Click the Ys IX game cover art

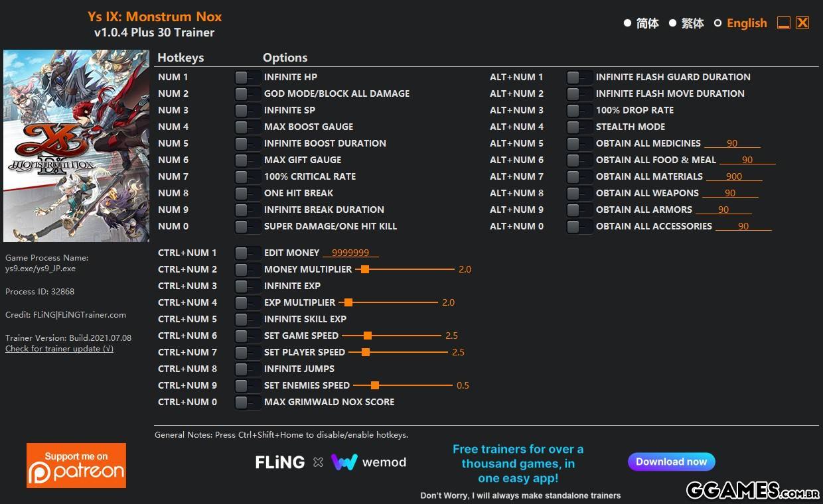(x=76, y=146)
